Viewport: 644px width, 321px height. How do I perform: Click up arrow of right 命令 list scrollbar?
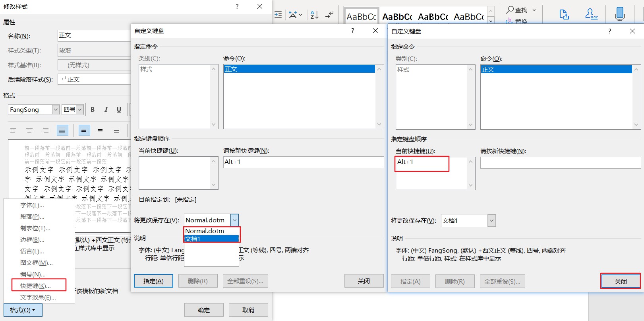coord(636,69)
